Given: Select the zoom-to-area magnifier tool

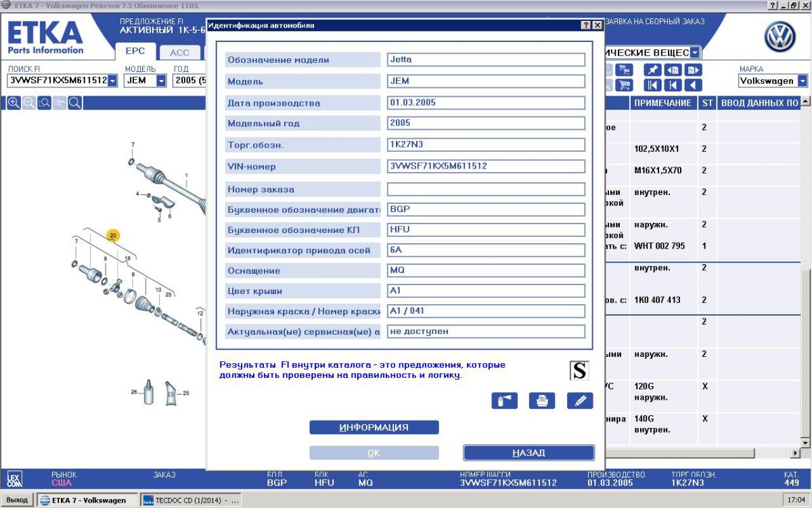Looking at the screenshot, I should [45, 103].
